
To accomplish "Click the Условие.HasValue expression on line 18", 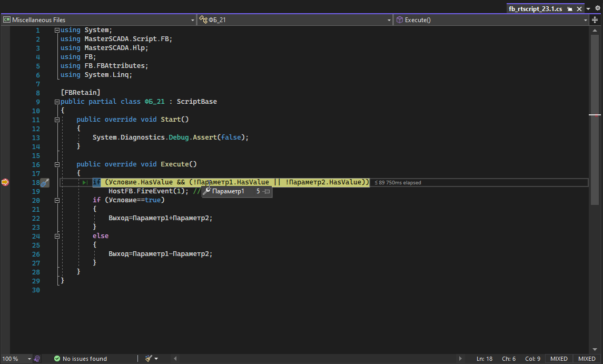I will pyautogui.click(x=141, y=182).
